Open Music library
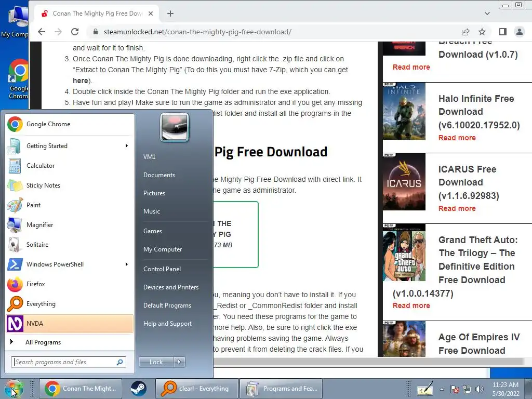The width and height of the screenshot is (532, 399). coord(152,211)
